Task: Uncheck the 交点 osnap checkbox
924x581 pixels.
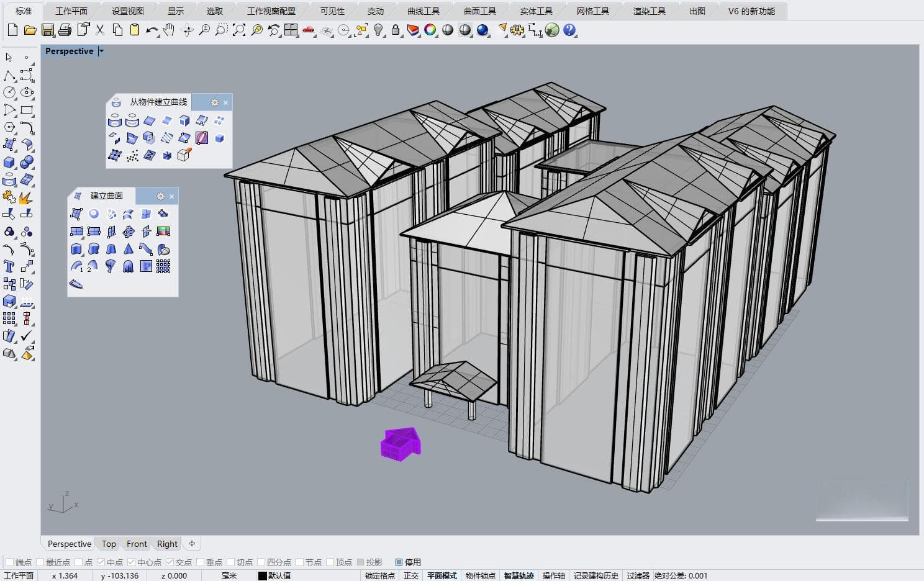Action: pyautogui.click(x=170, y=562)
